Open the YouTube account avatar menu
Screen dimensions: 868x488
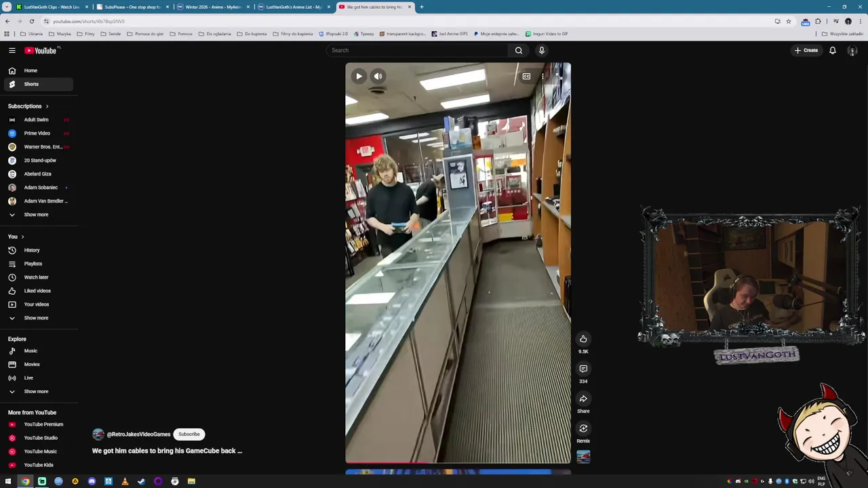coord(852,50)
